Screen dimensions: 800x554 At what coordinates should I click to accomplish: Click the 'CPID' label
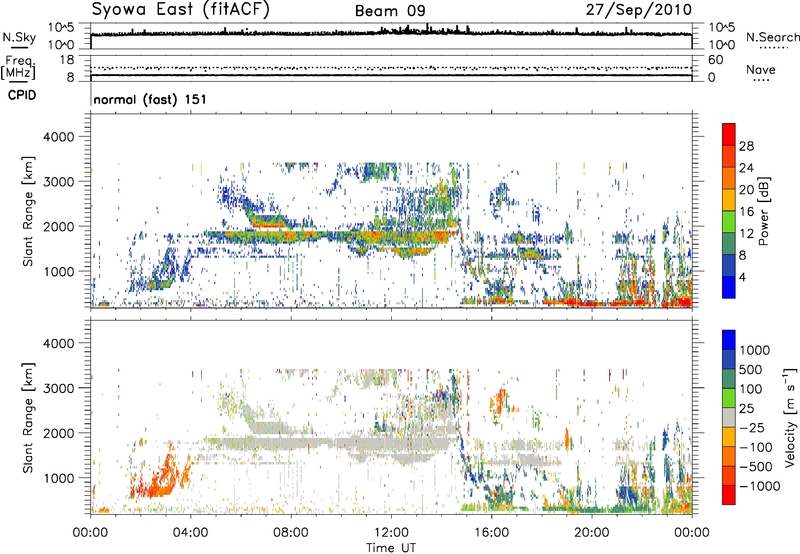(22, 95)
